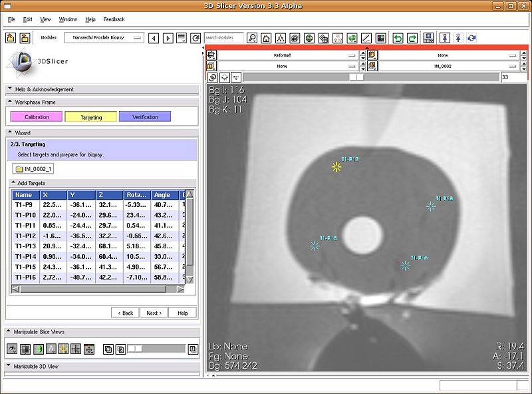
Task: Click the redo arrow icon
Action: 412,38
